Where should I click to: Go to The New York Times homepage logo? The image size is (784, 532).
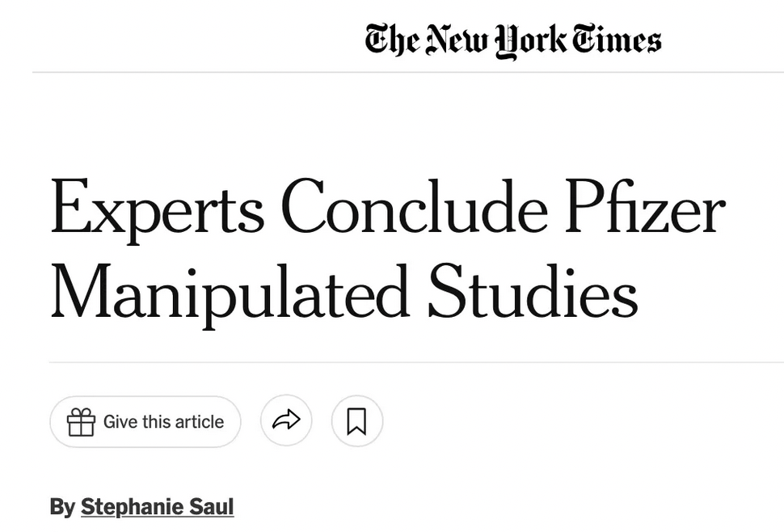512,40
